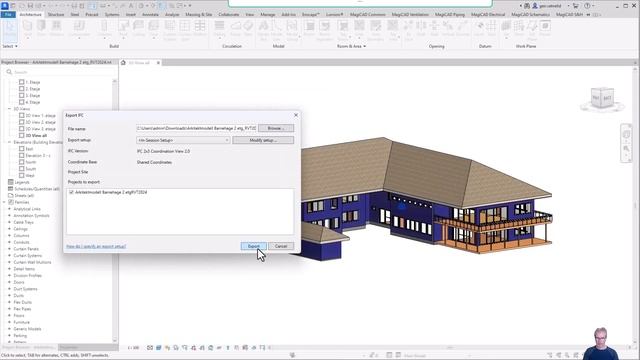Close the 3D View all tab
Screen dimensions: 640x360
pyautogui.click(x=158, y=63)
